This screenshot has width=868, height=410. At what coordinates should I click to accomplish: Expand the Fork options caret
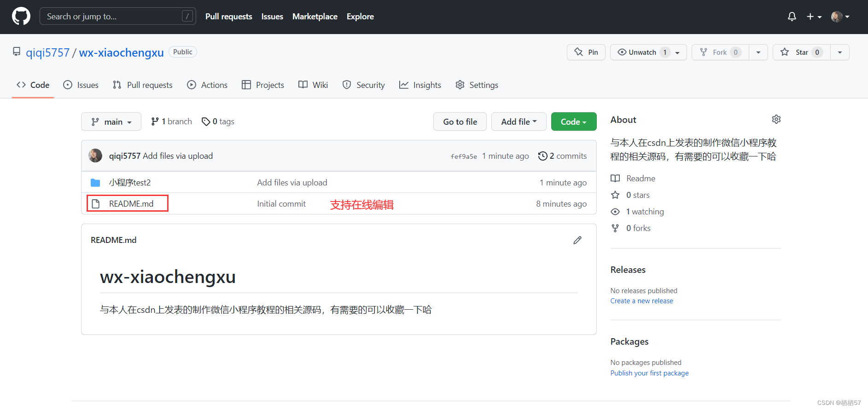(758, 52)
